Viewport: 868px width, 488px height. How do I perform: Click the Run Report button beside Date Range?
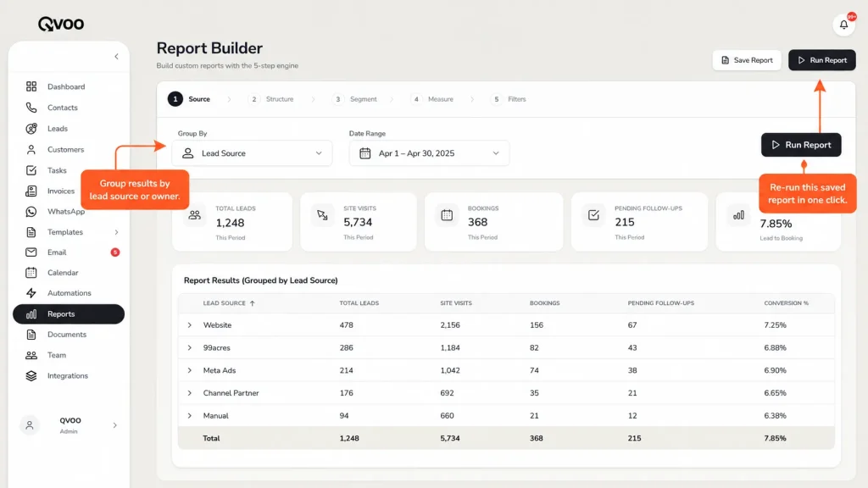click(801, 145)
